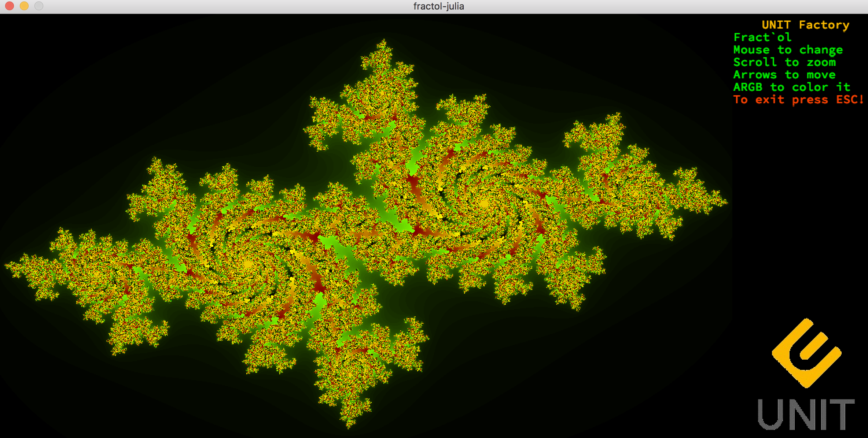Click the 'Arrows to move' instruction

click(x=784, y=75)
